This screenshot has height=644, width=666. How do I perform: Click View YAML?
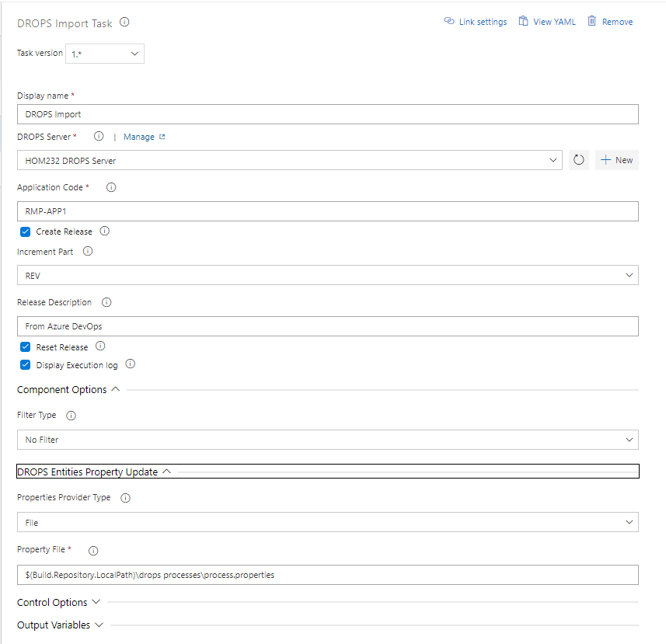(x=547, y=22)
